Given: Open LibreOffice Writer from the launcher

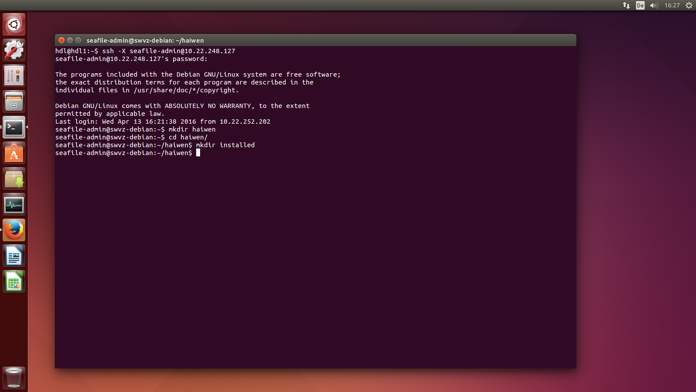Looking at the screenshot, I should [14, 256].
